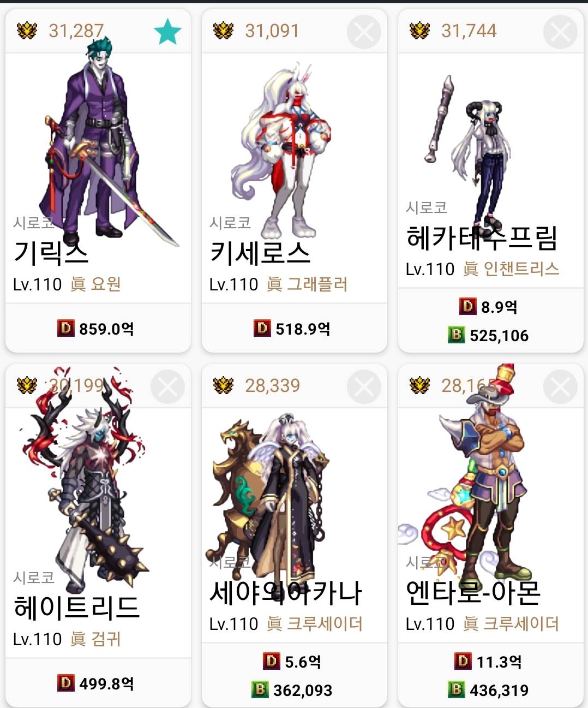
Task: Click the red D damage icon next to 859.0억
Action: click(x=65, y=328)
